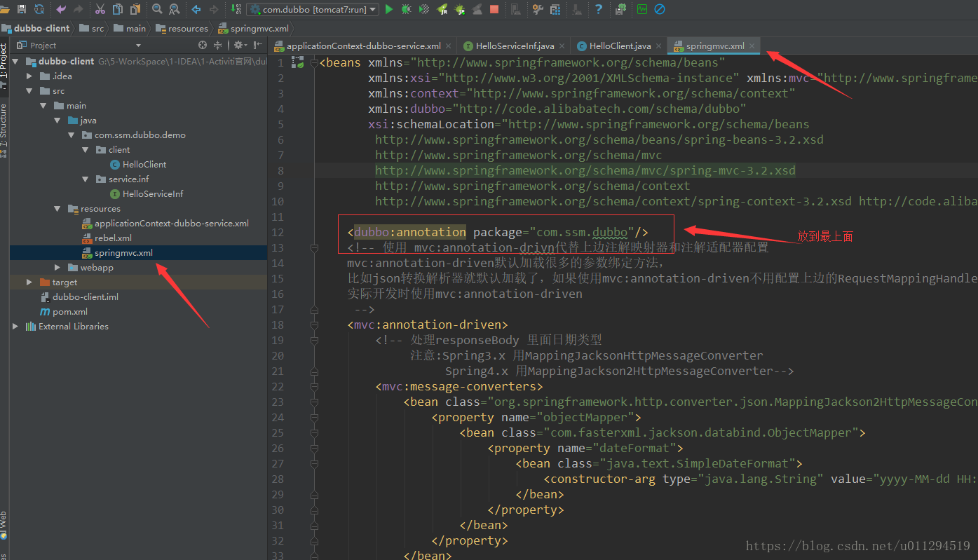Screen dimensions: 978x560
Task: Expand External Libraries node
Action: click(x=15, y=327)
